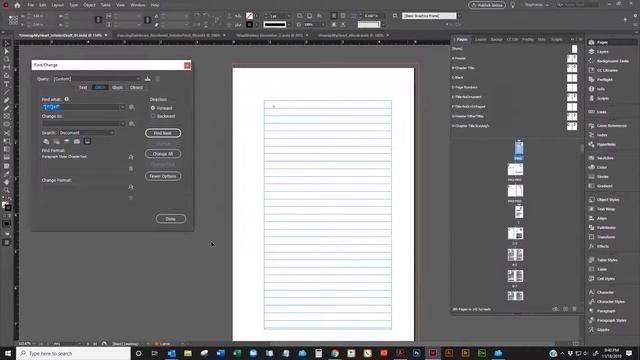Open the Glyphs panel
640x360 pixels.
pos(603,330)
